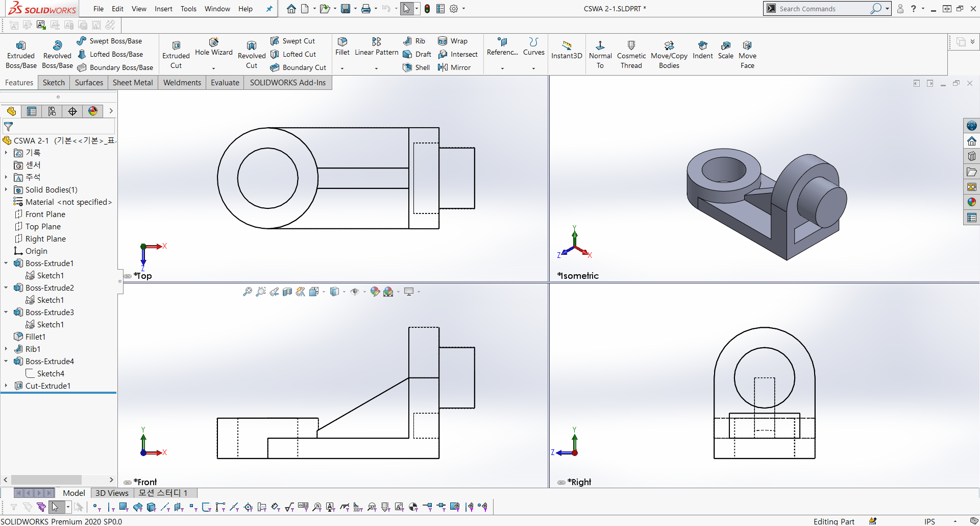The image size is (980, 526).
Task: Open the Appearances task pane tab
Action: (971, 202)
